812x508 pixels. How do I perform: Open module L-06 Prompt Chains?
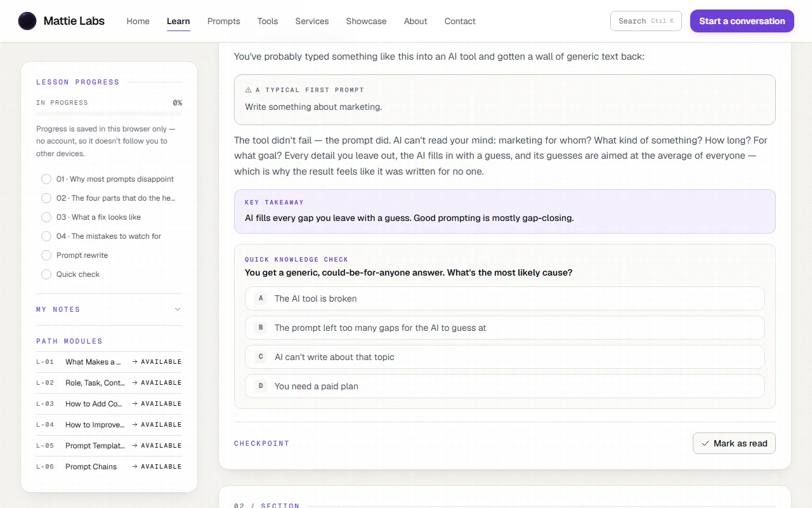[x=109, y=467]
